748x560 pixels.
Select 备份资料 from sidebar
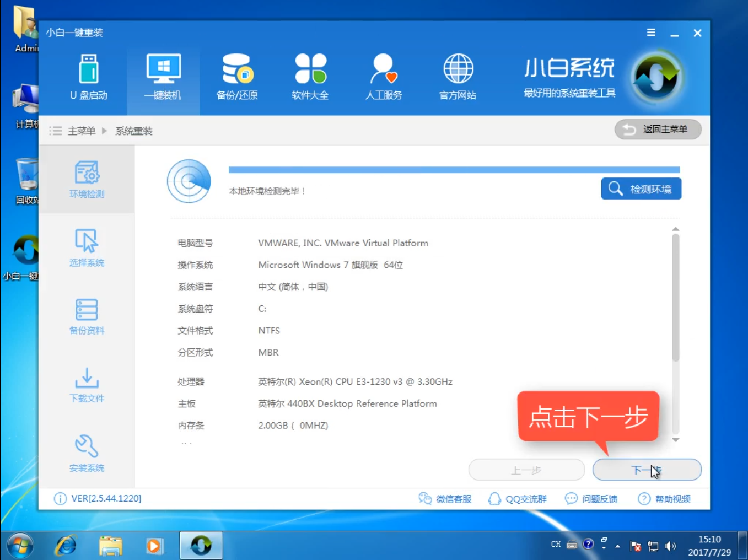86,316
